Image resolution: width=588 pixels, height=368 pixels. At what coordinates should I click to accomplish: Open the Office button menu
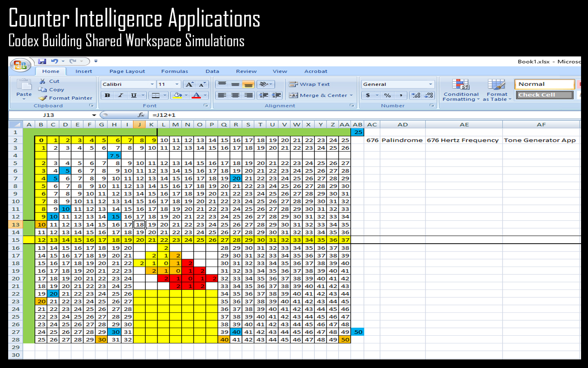[x=20, y=65]
